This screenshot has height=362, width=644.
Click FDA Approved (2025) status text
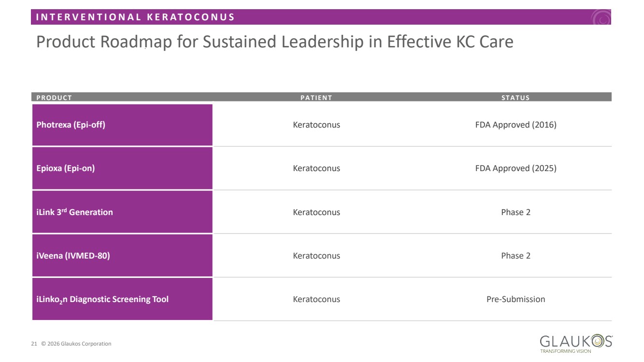coord(515,168)
